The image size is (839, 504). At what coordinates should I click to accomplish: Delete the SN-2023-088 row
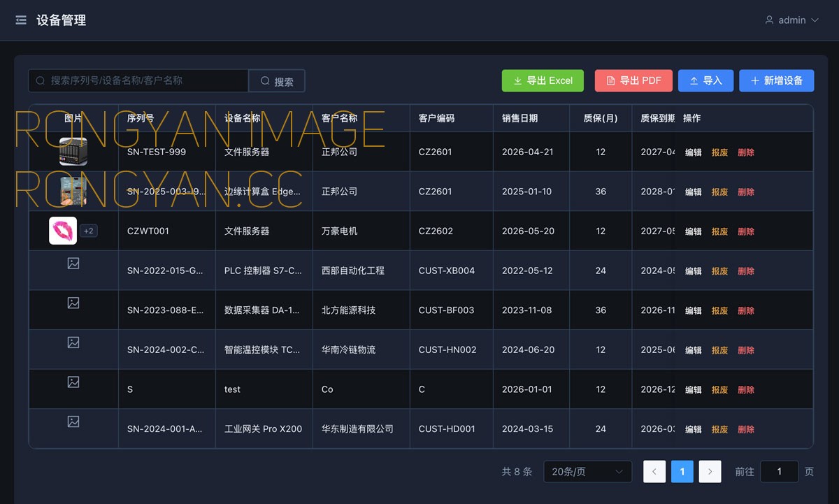click(x=746, y=310)
